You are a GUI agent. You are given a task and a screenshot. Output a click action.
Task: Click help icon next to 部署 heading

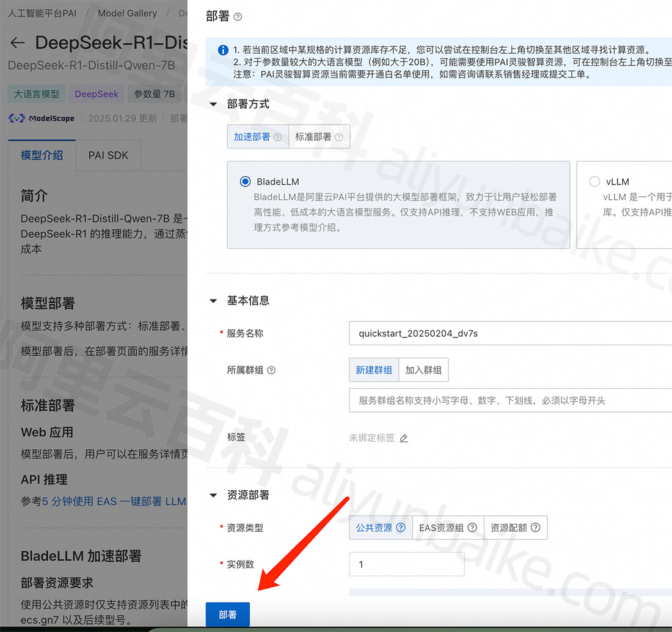pyautogui.click(x=238, y=17)
